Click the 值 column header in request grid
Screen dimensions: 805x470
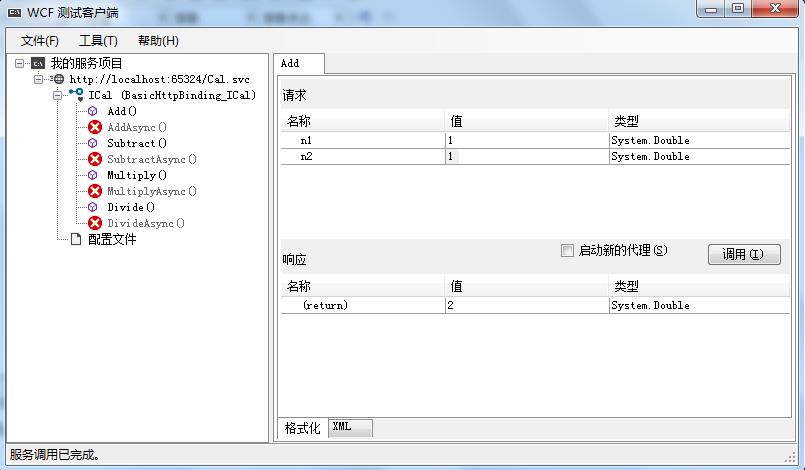point(527,121)
